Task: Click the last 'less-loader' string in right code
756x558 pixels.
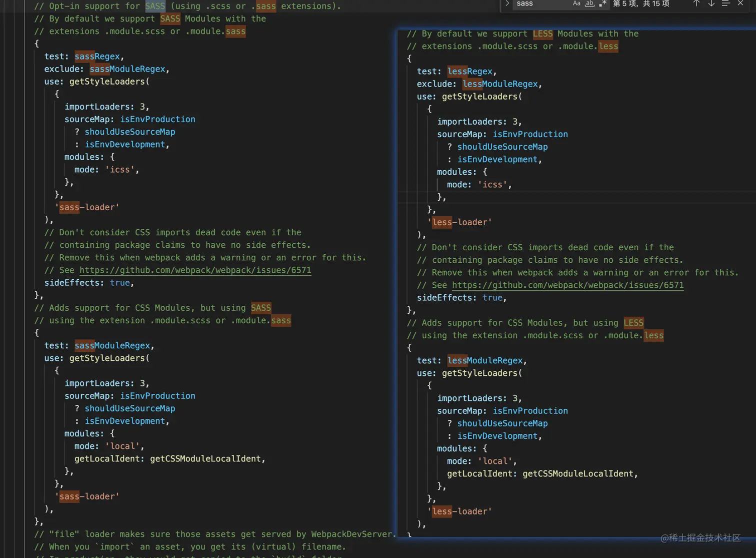Action: [x=459, y=511]
